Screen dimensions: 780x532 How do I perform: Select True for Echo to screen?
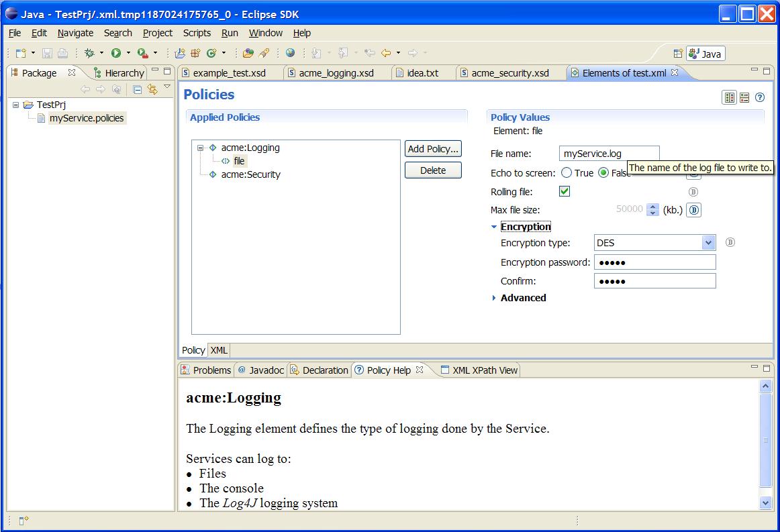pyautogui.click(x=567, y=173)
